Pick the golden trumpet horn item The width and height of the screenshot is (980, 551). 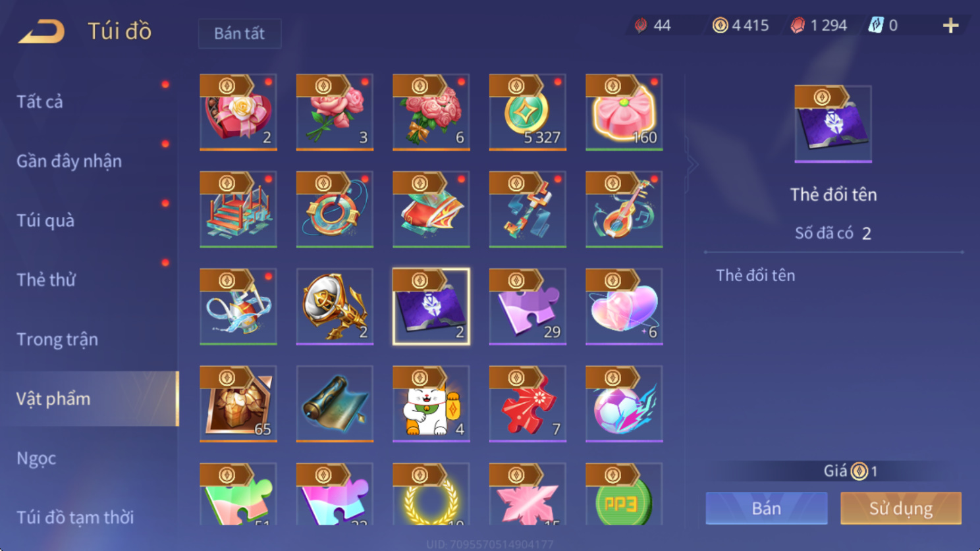pyautogui.click(x=335, y=307)
